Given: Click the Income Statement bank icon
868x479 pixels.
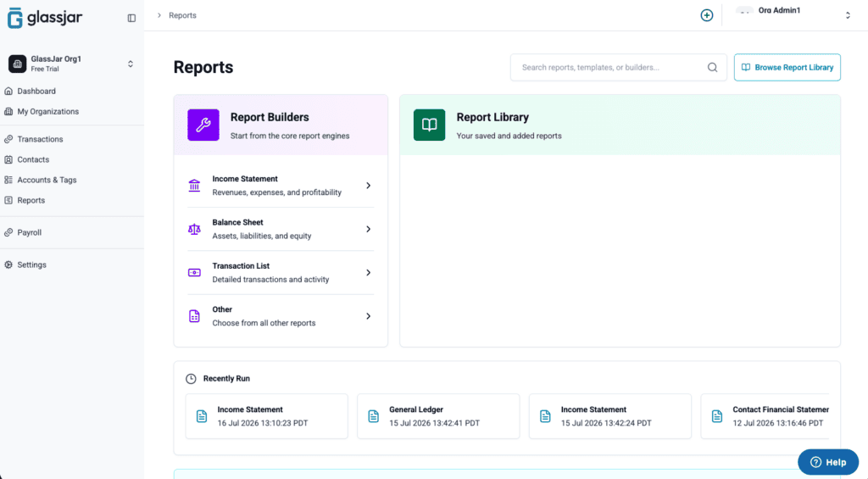Looking at the screenshot, I should click(x=194, y=186).
